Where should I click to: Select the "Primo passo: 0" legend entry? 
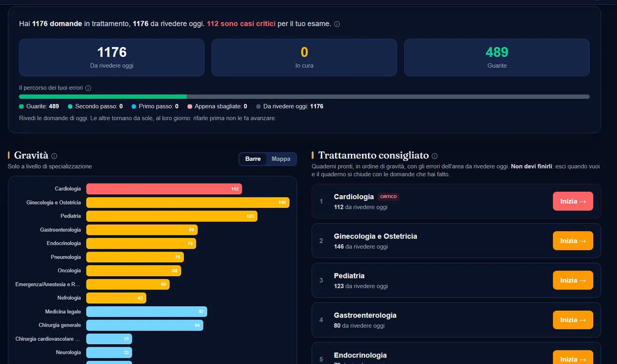[155, 106]
